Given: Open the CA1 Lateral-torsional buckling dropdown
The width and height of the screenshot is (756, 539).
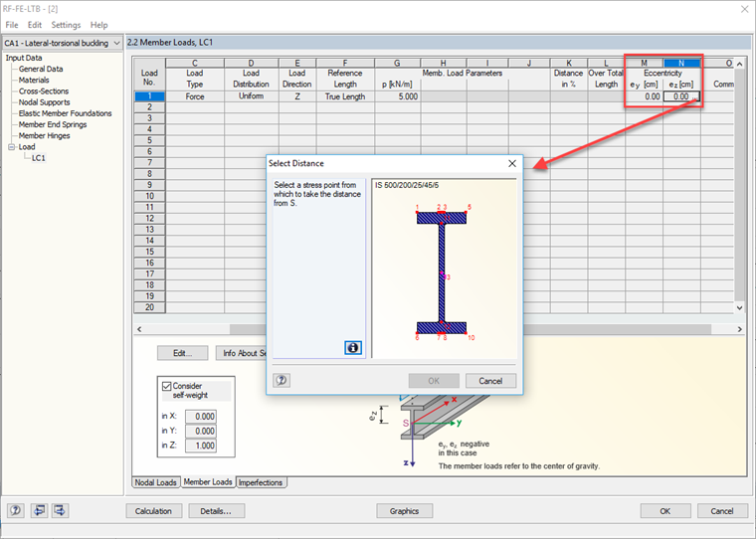Looking at the screenshot, I should [116, 43].
